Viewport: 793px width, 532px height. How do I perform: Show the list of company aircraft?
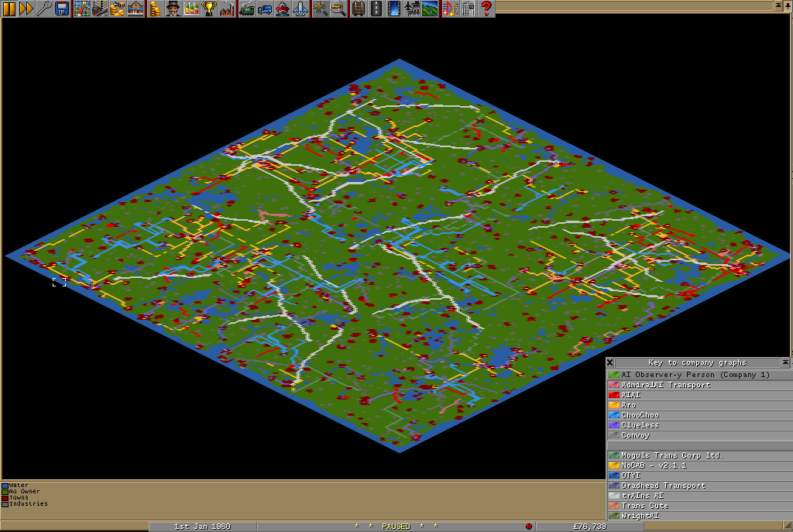click(x=300, y=9)
